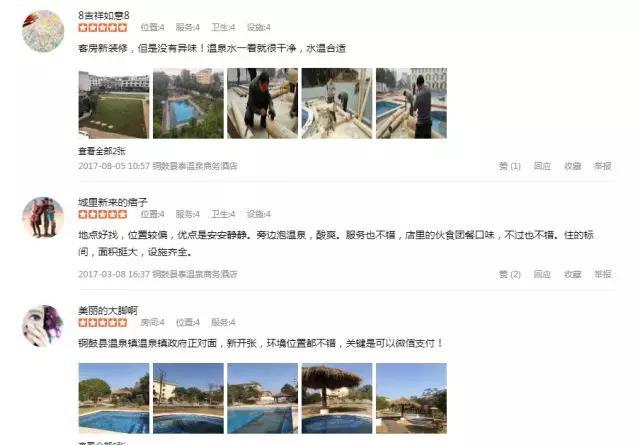Click star rating of third review
Viewport: 640px width, 445px height.
click(x=103, y=323)
